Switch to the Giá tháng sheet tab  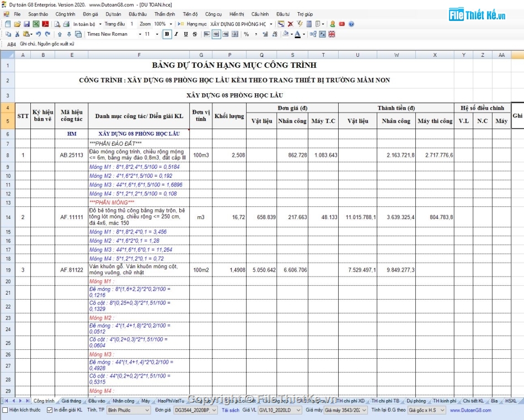72,401
